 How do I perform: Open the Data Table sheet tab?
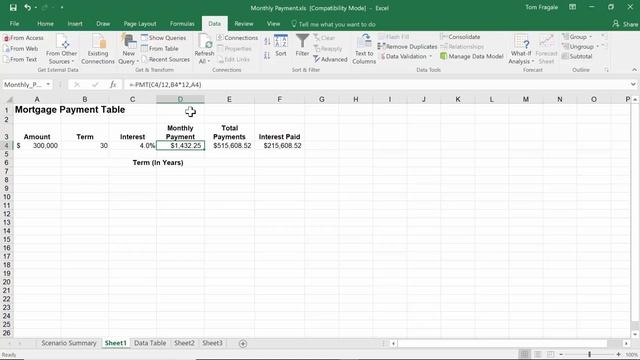click(150, 343)
